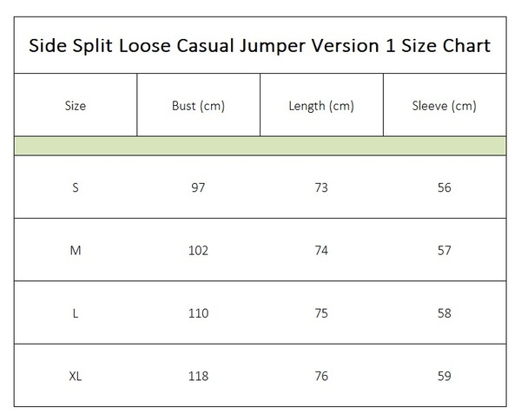The image size is (521, 420).
Task: Click length value 75
Action: pyautogui.click(x=321, y=313)
